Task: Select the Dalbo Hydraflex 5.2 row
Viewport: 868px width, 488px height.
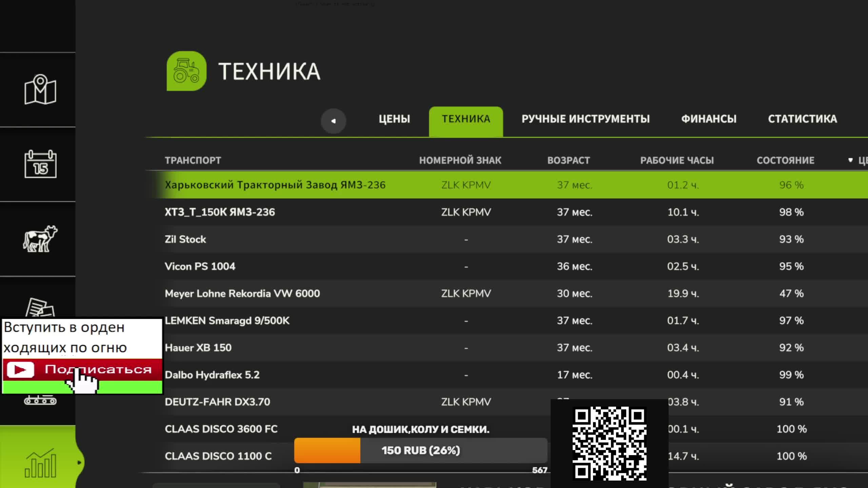Action: click(515, 374)
